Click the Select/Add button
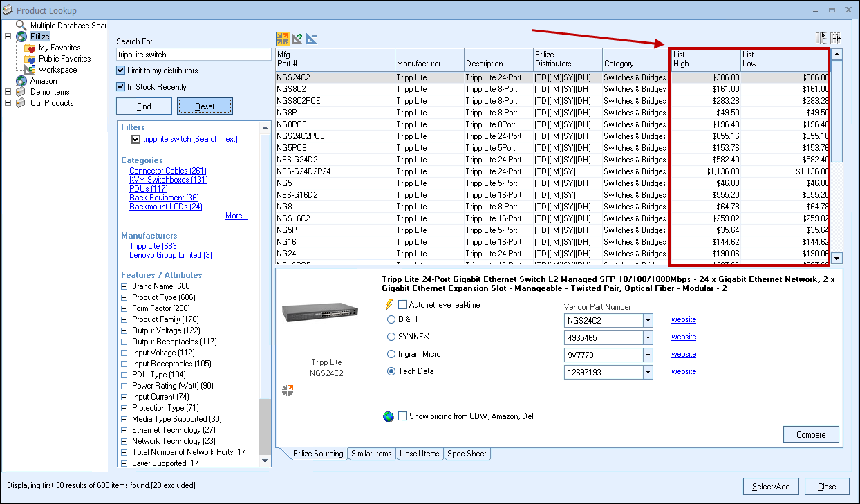860x504 pixels. (771, 486)
